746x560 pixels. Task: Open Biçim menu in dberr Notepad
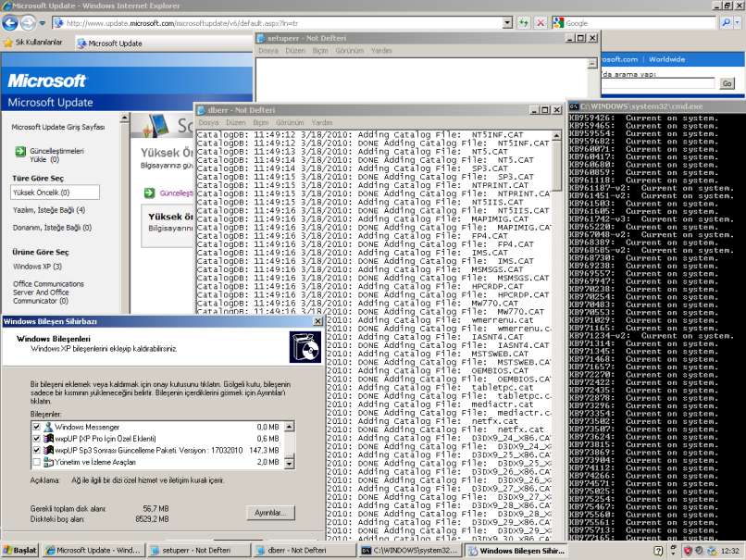tap(260, 123)
